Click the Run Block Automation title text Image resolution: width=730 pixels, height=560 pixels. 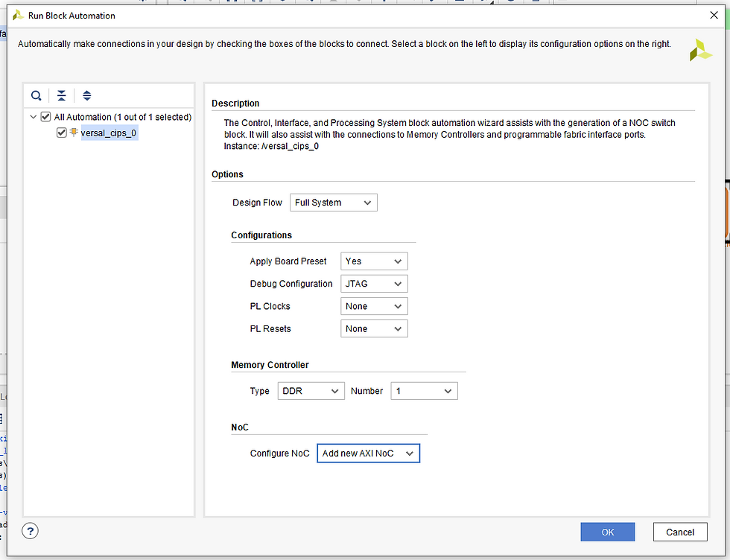[x=72, y=16]
